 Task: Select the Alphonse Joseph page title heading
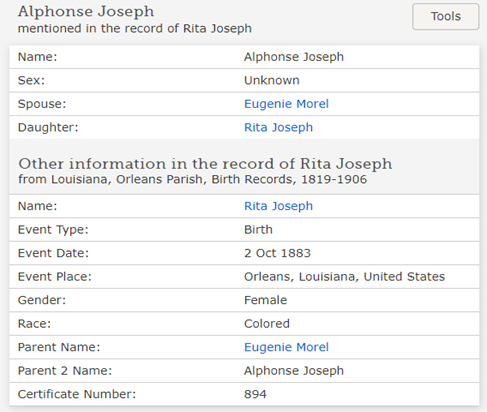coord(86,11)
